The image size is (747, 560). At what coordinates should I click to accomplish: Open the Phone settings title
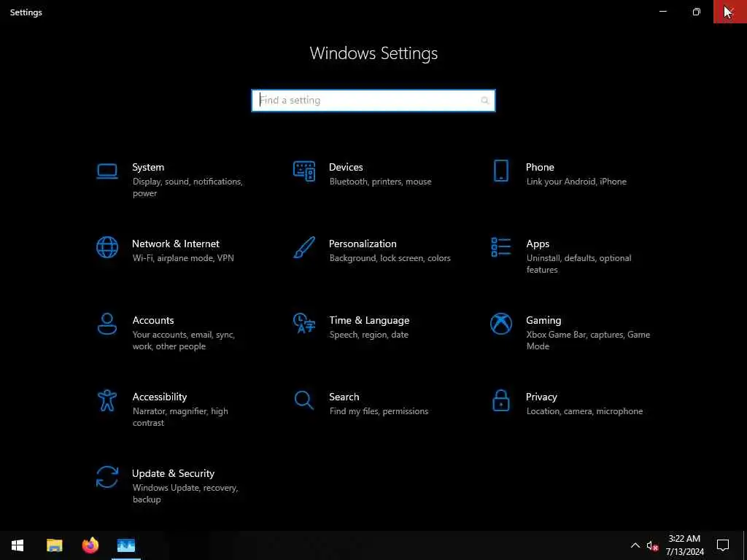(540, 167)
